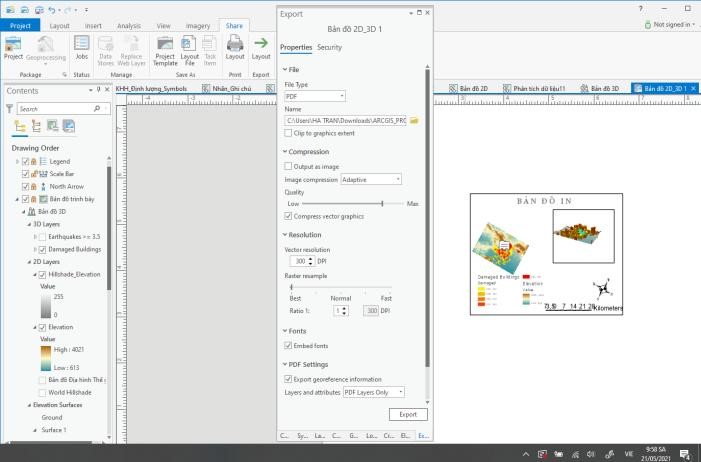The image size is (701, 462).
Task: Click the fourth Contents list view icon
Action: (x=68, y=126)
